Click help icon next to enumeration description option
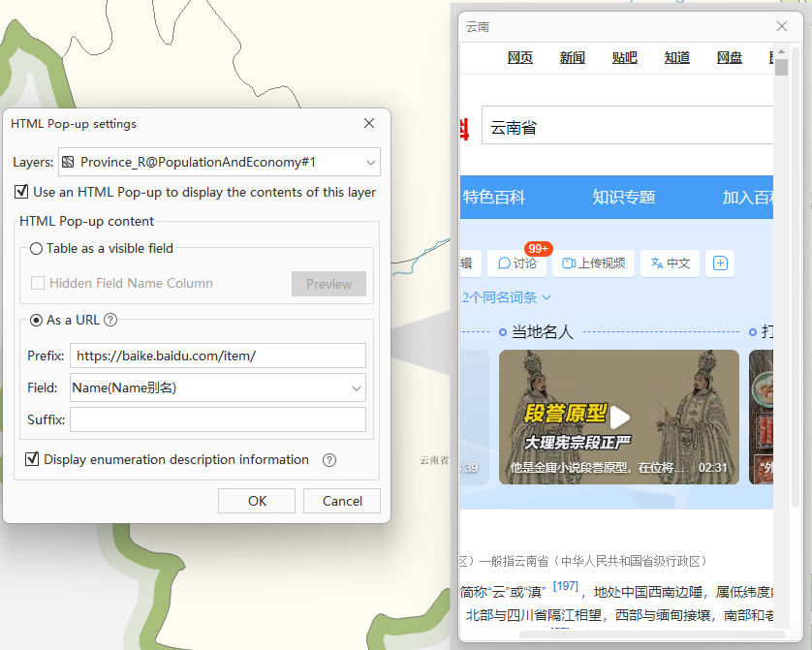Viewport: 812px width, 650px height. [329, 460]
